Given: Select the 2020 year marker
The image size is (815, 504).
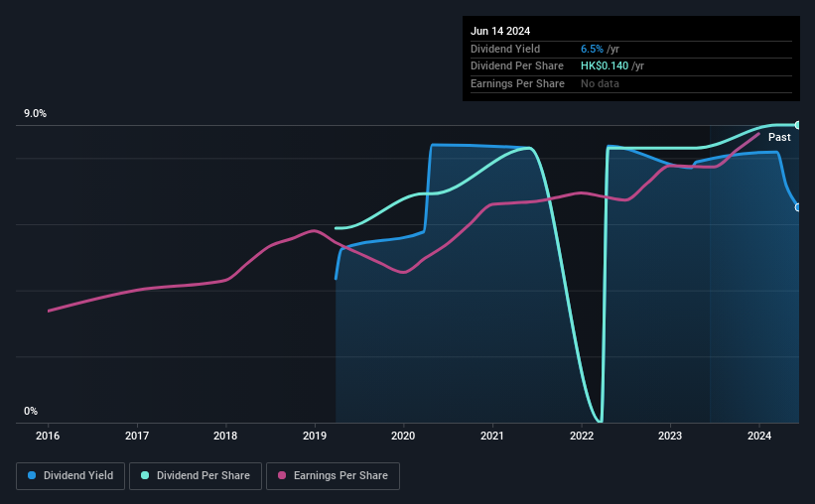Looking at the screenshot, I should (403, 436).
